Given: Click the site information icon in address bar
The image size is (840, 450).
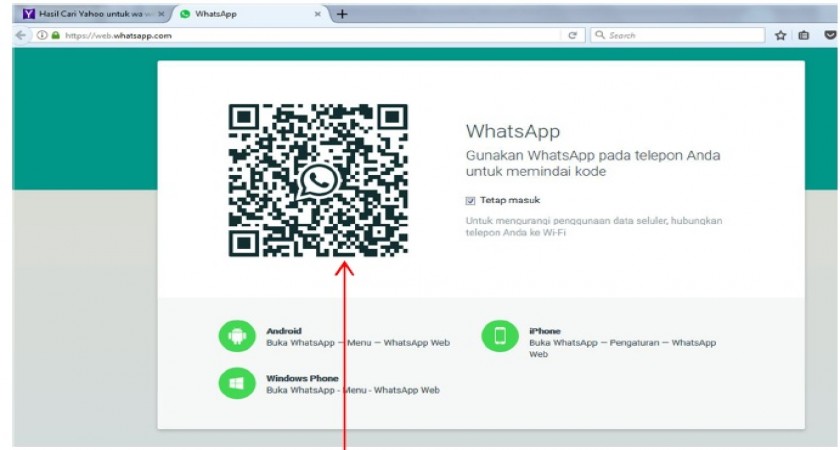Looking at the screenshot, I should 42,35.
